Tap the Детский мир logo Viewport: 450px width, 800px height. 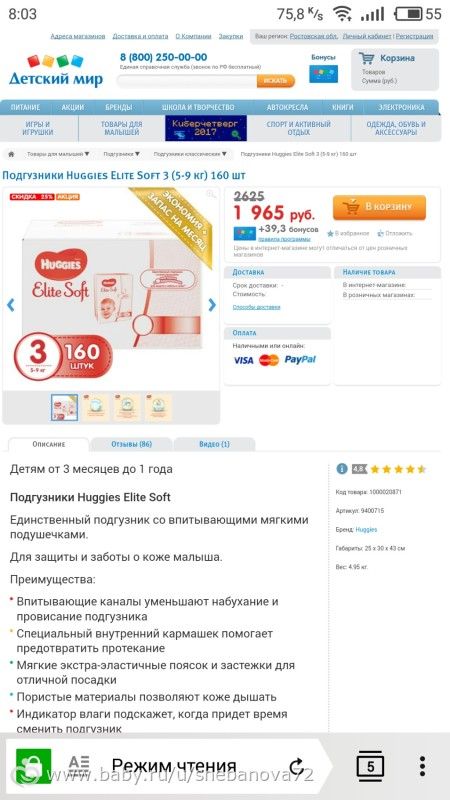pos(56,70)
